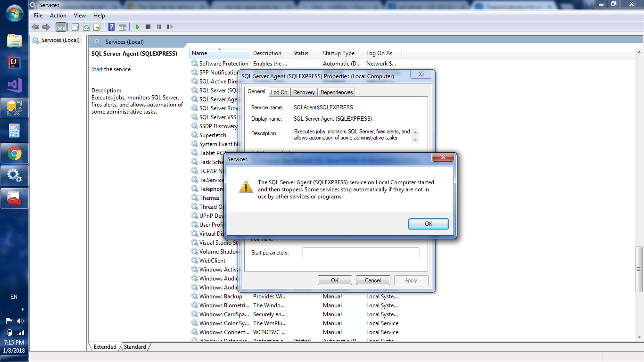Click the services list scroll-down arrow
This screenshot has height=362, width=644.
[x=639, y=337]
